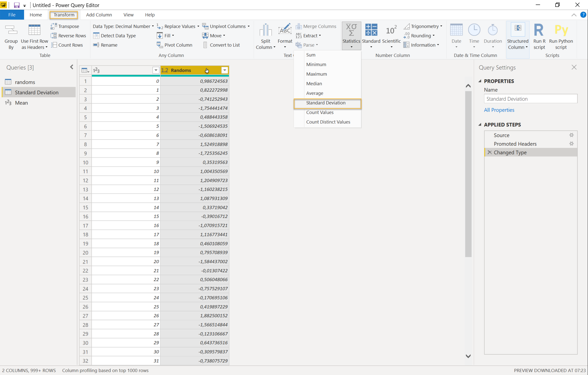Open the Split Column tool

point(265,37)
